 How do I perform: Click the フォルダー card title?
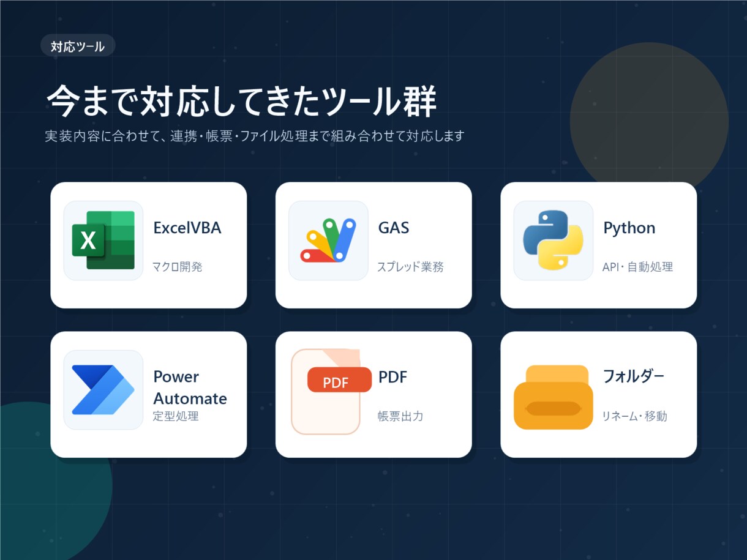[634, 376]
